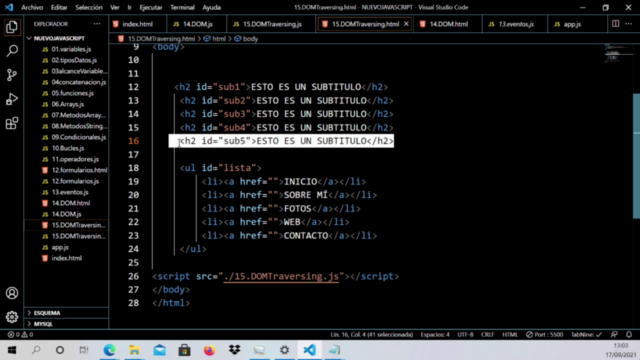Switch to 15.DOMTraversing.js tab

272,24
